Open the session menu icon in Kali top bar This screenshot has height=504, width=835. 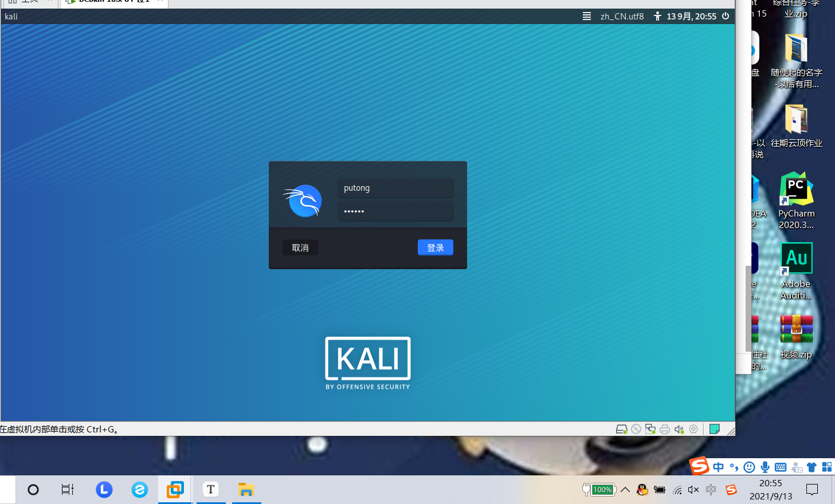tap(587, 16)
